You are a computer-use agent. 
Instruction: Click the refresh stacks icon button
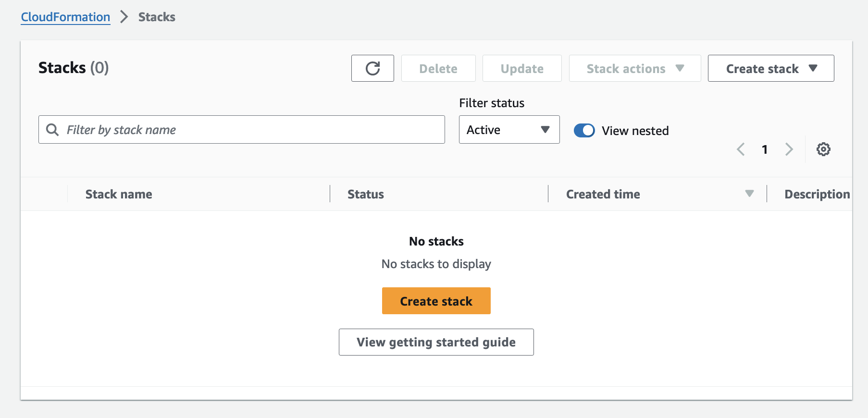point(372,68)
